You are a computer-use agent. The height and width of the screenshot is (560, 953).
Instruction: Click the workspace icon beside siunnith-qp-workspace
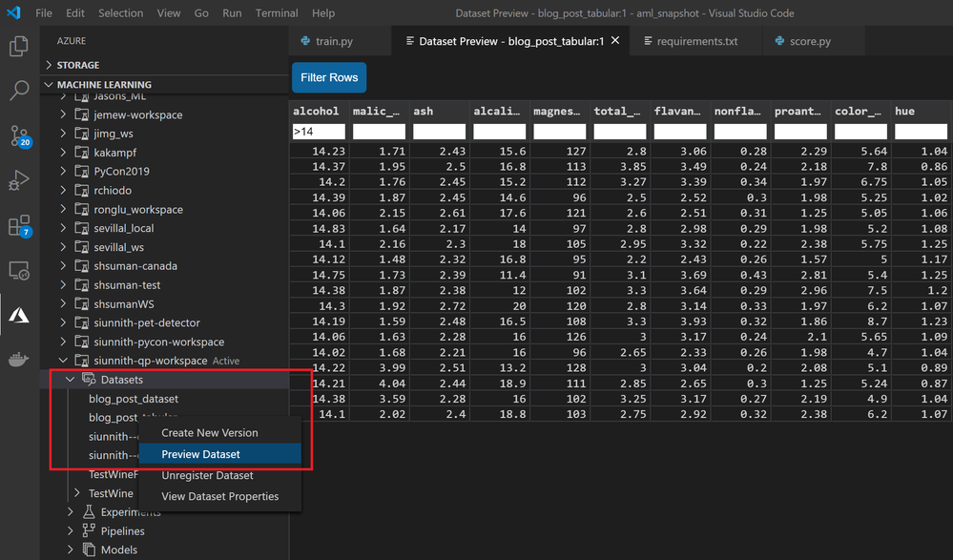[x=81, y=360]
